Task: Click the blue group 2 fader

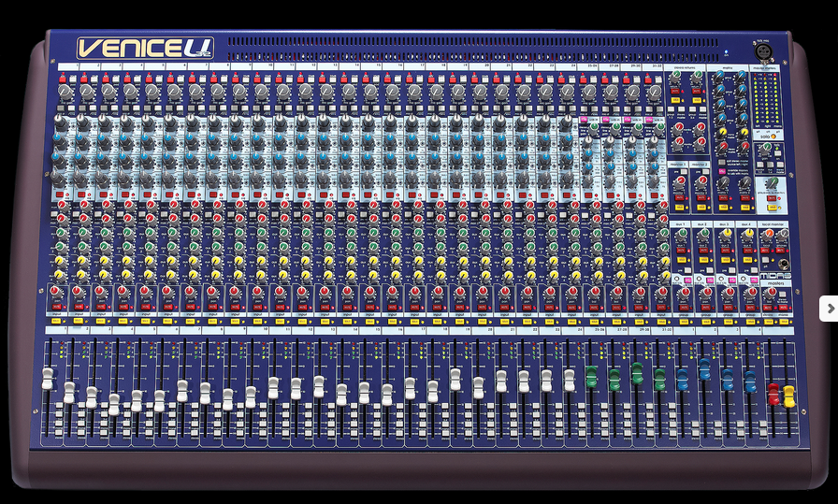Action: pyautogui.click(x=705, y=369)
